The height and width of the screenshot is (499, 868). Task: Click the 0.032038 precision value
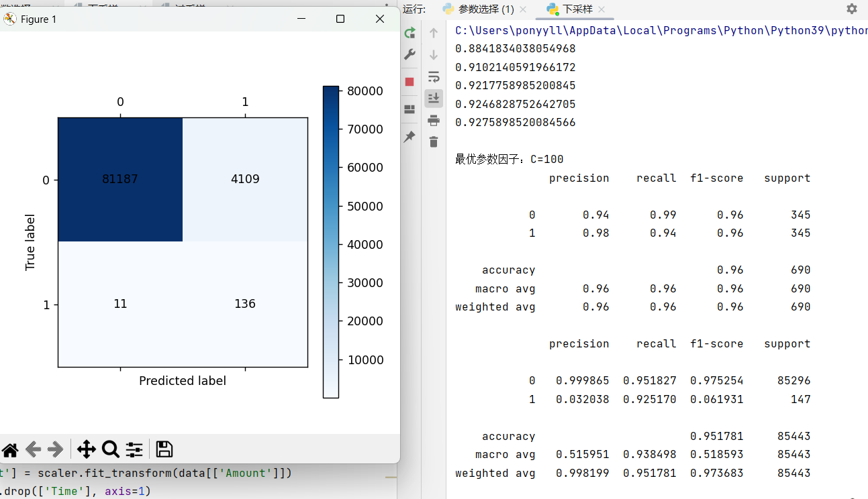tap(583, 399)
